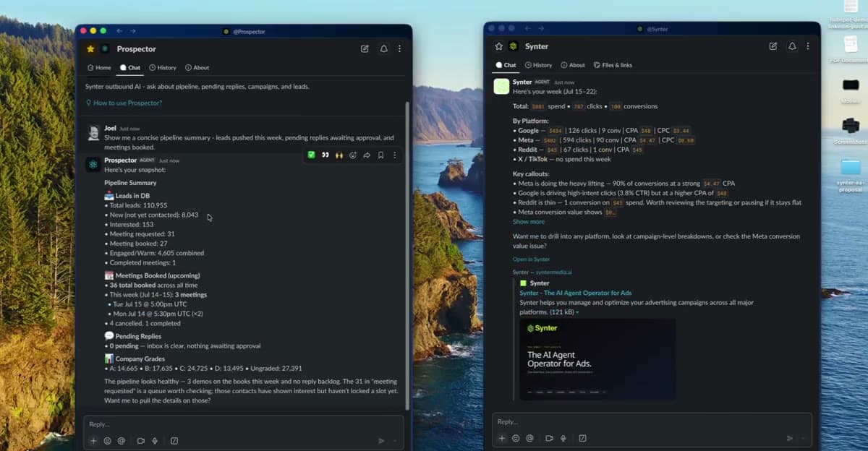868x451 pixels.
Task: Collapse the Synter link preview image arrow
Action: 577,312
